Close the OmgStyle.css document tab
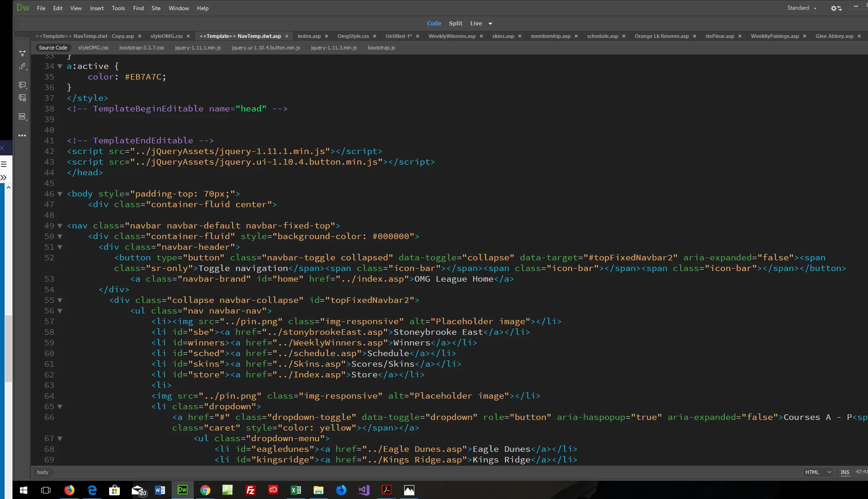868x499 pixels. pyautogui.click(x=375, y=36)
